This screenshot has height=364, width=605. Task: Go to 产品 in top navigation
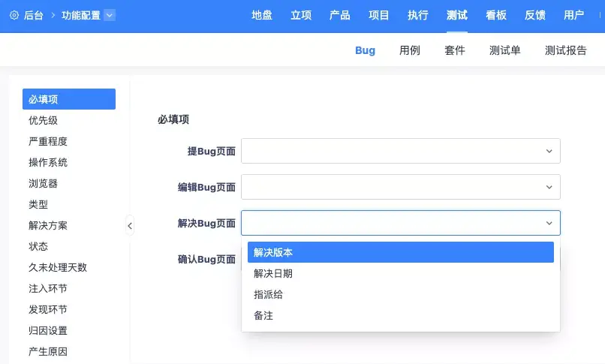click(339, 16)
